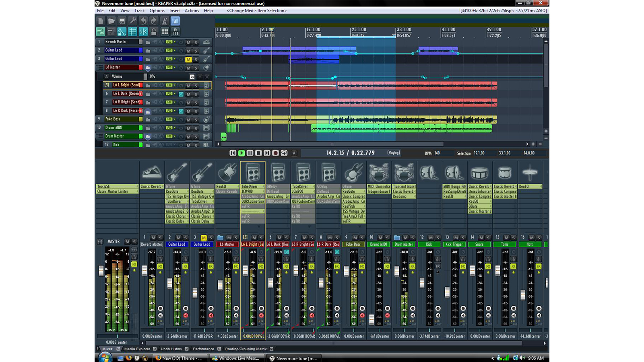644x362 pixels.
Task: Solo the Reverb Master track in track panel
Action: (196, 42)
